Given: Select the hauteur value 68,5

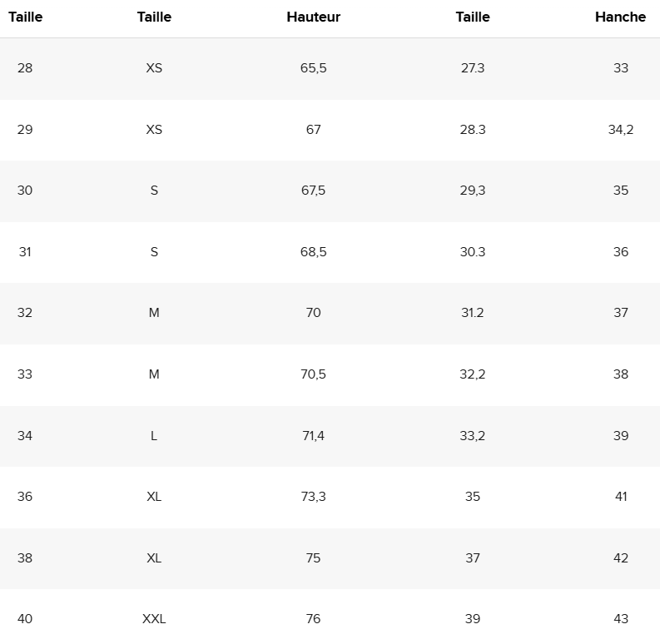Looking at the screenshot, I should pos(313,252).
